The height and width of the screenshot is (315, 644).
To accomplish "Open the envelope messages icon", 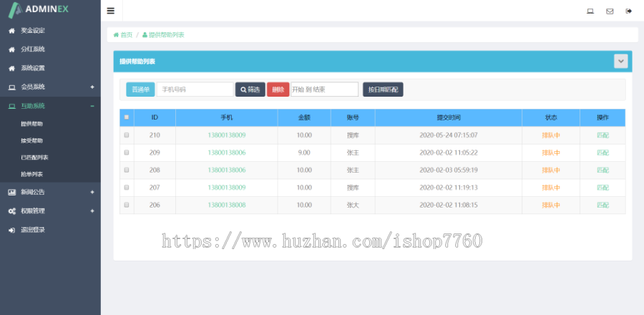I will pyautogui.click(x=610, y=11).
